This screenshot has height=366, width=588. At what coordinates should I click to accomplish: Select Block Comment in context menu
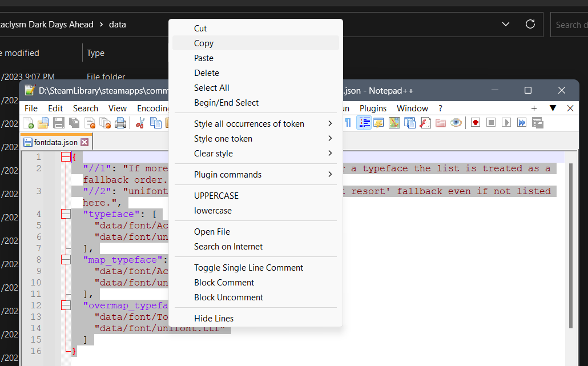click(x=224, y=283)
